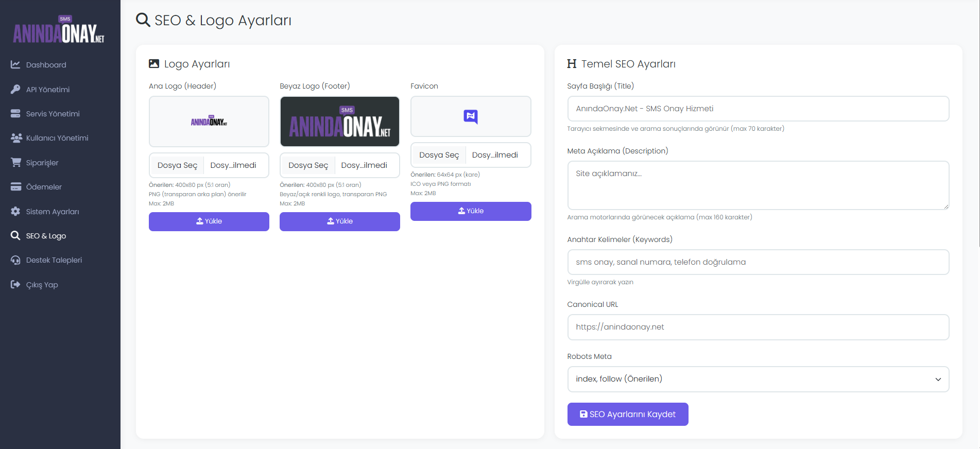Click into Meta Açıklama textarea
Image resolution: width=980 pixels, height=449 pixels.
[758, 185]
